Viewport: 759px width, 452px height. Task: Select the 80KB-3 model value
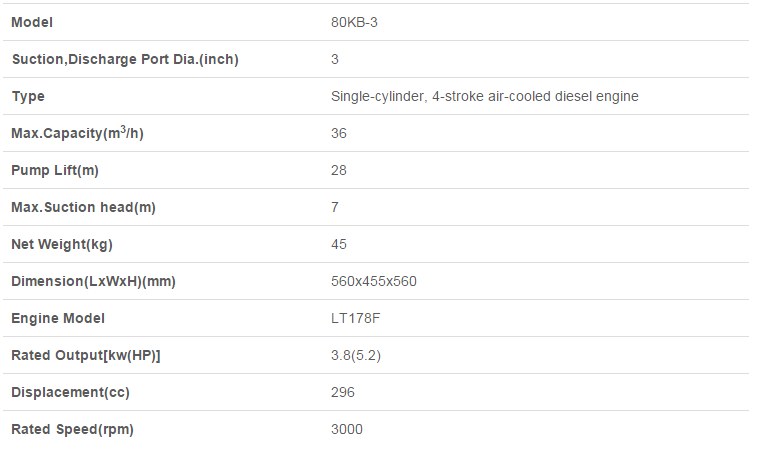(354, 22)
